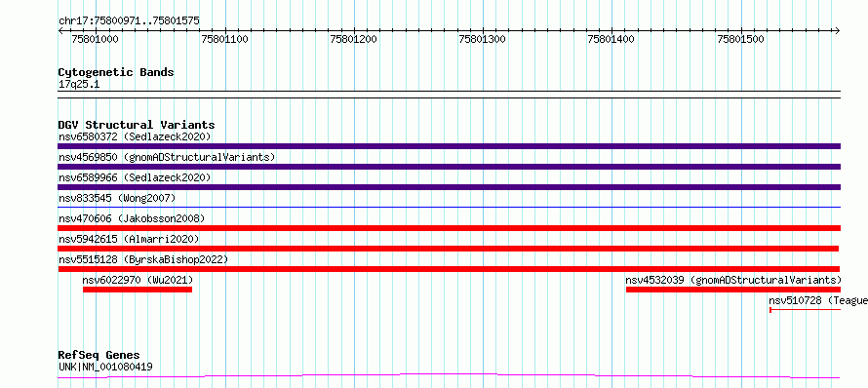Viewport: 868px width, 388px height.
Task: Click the 75801500 ruler position label
Action: (740, 39)
